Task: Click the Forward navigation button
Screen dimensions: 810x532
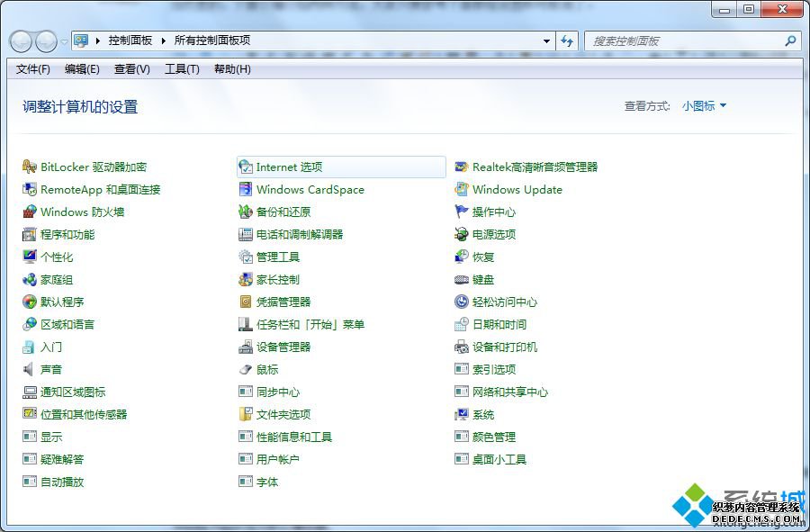Action: [46, 41]
